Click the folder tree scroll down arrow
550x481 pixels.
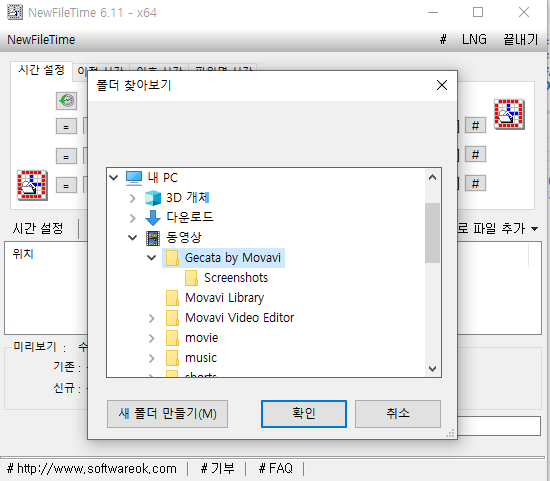(x=432, y=369)
